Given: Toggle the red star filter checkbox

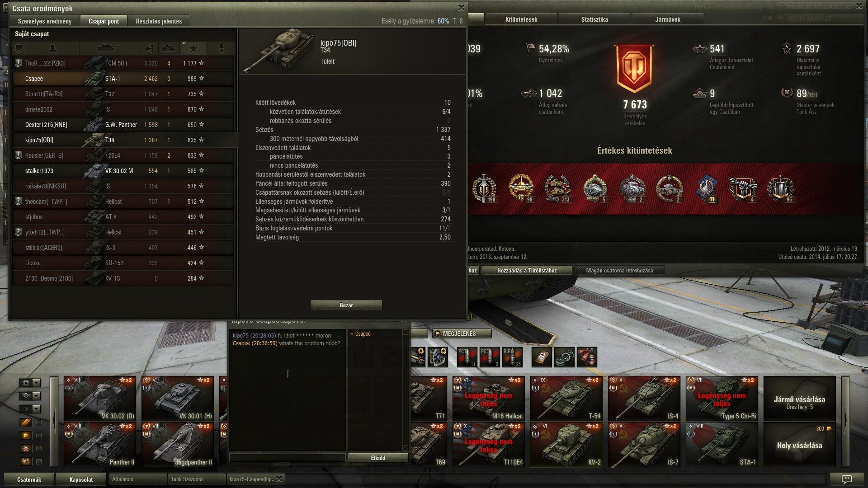Looking at the screenshot, I should coord(39,449).
